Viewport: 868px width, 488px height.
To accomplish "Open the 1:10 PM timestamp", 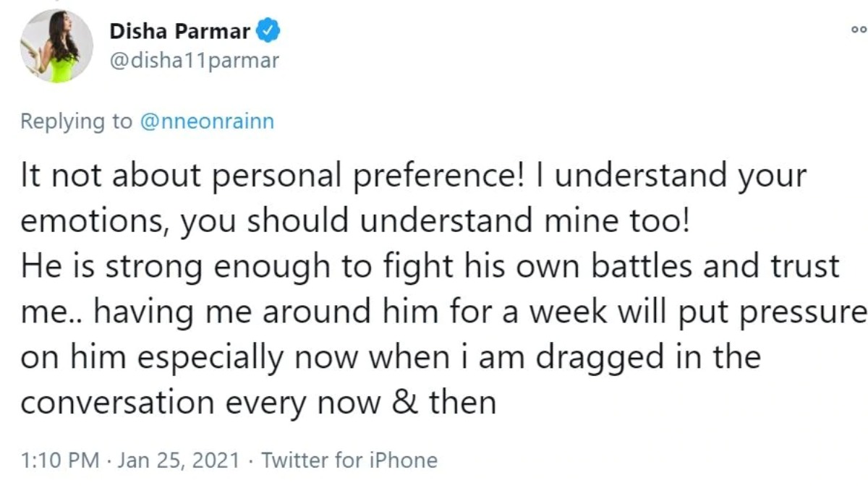I will (59, 460).
